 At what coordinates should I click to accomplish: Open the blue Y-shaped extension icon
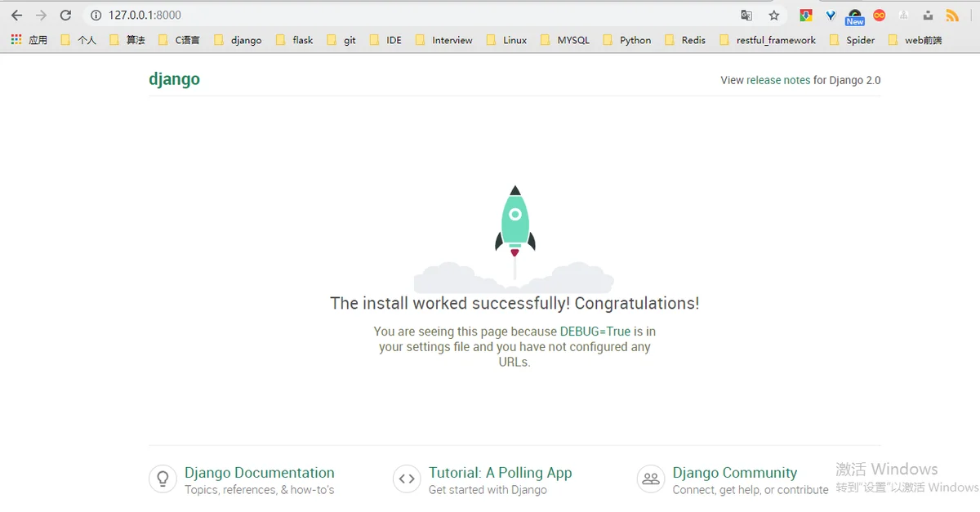coord(831,16)
